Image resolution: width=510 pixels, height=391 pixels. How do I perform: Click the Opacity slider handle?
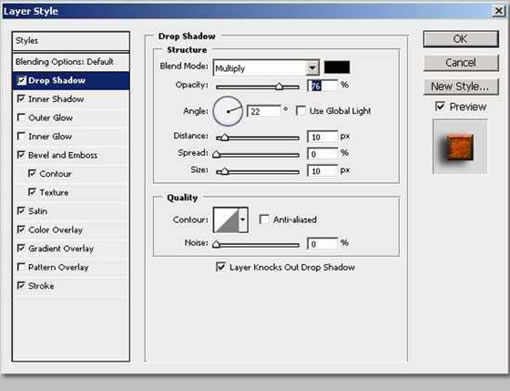[279, 87]
